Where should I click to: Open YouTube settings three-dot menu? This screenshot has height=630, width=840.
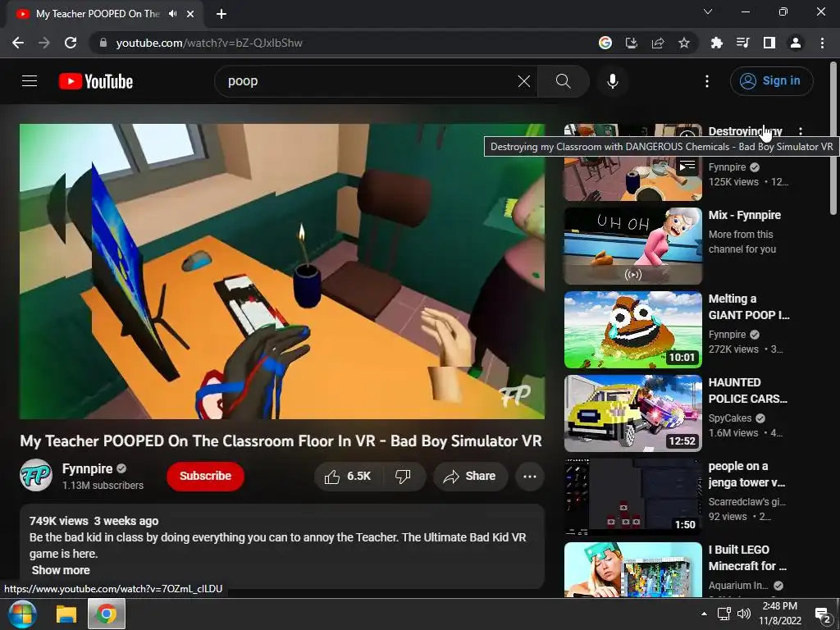[x=707, y=81]
